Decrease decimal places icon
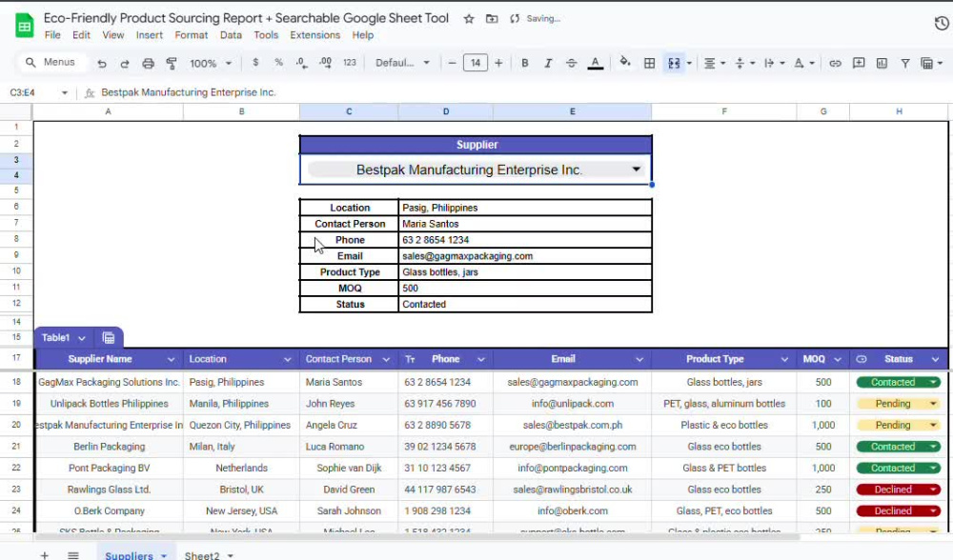953x560 pixels. click(301, 63)
